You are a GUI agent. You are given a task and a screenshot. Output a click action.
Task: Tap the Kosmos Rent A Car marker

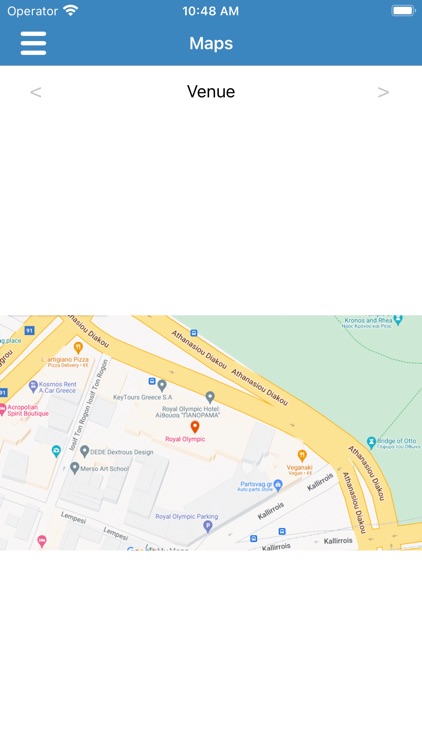pyautogui.click(x=33, y=386)
